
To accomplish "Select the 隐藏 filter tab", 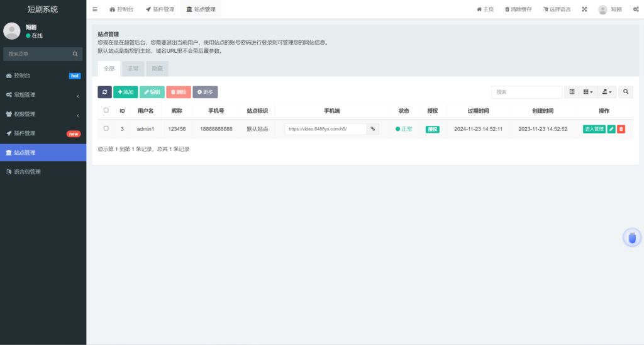I will pos(157,69).
